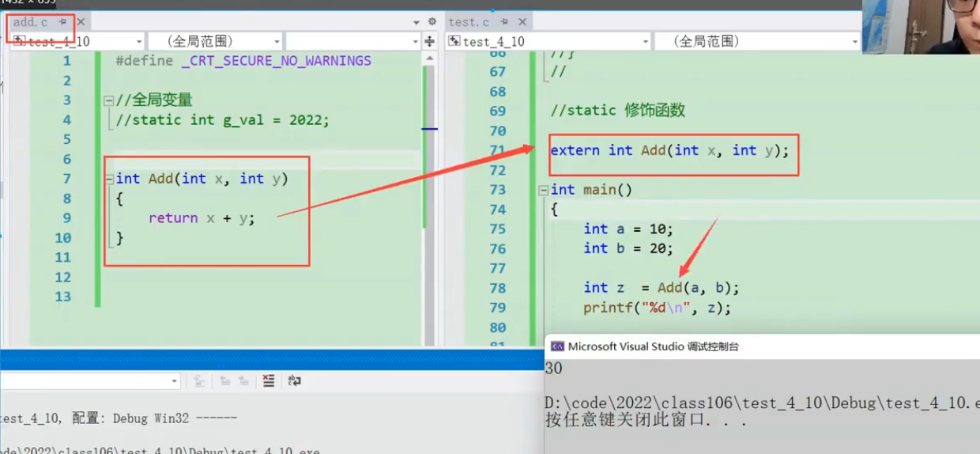Viewport: 980px width, 454px height.
Task: Open the active files dropdown arrow in add.c pane
Action: (x=416, y=22)
